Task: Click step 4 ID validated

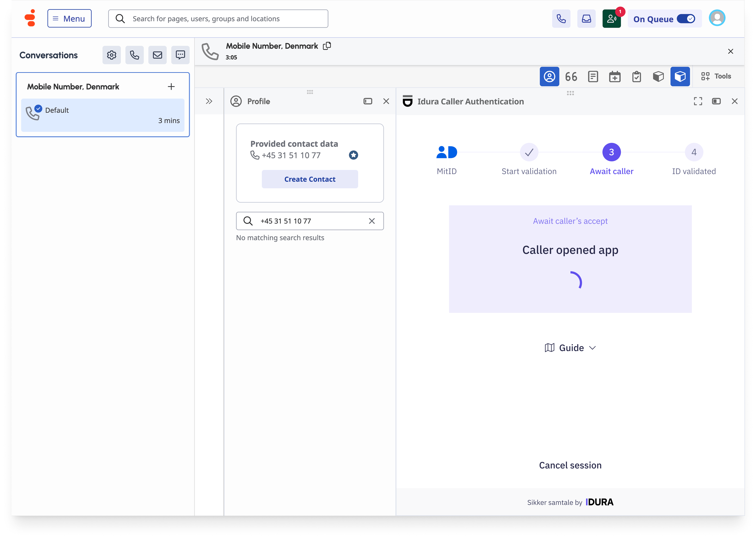Action: point(694,152)
